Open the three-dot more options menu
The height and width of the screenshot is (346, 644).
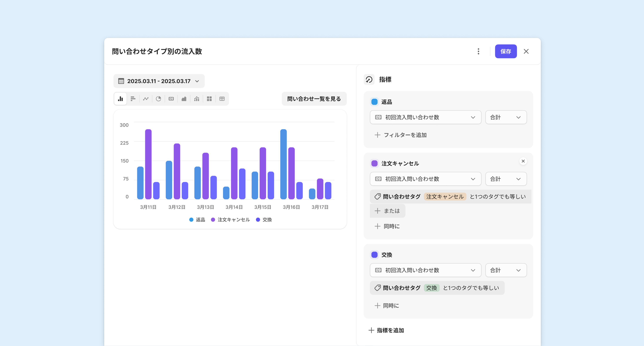478,51
